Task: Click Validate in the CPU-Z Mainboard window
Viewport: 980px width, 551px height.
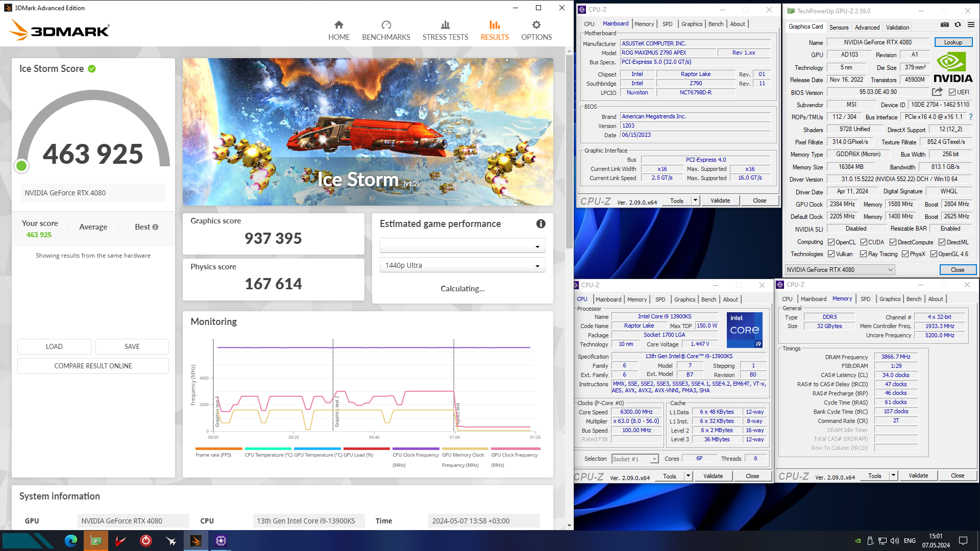Action: pos(720,201)
